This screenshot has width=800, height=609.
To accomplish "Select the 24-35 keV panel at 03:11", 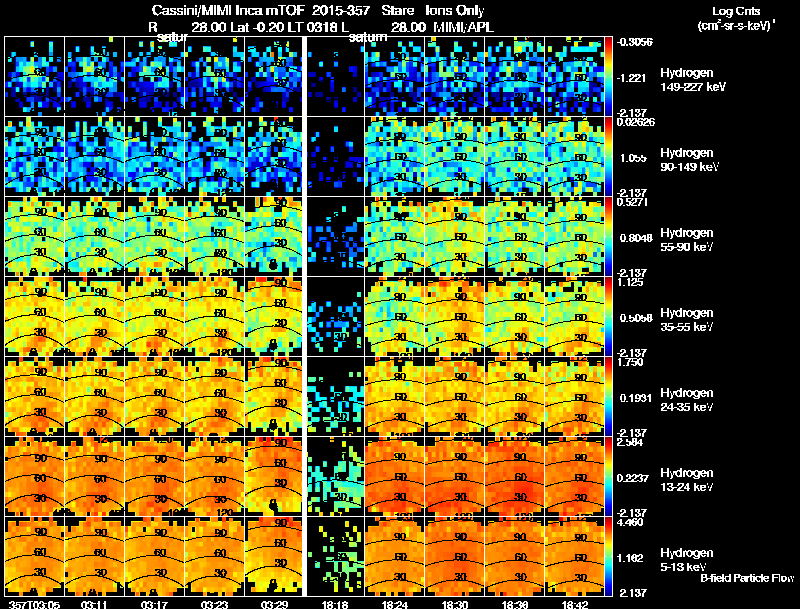I will pos(94,396).
